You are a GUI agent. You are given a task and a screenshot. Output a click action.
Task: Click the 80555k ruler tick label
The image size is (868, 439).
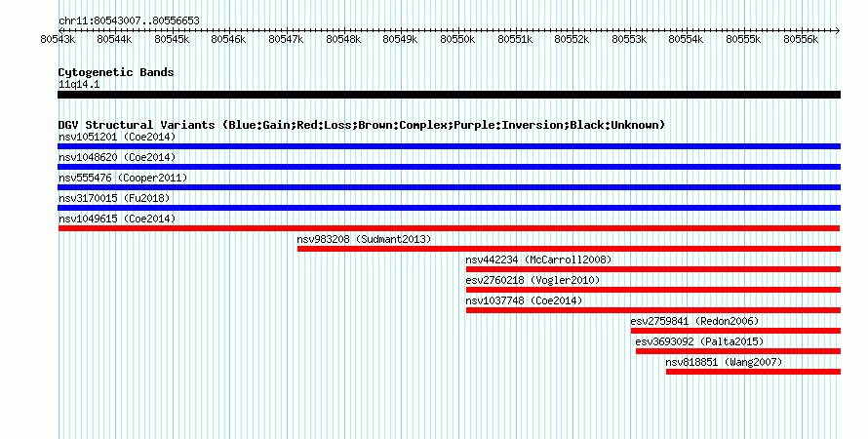pyautogui.click(x=743, y=39)
